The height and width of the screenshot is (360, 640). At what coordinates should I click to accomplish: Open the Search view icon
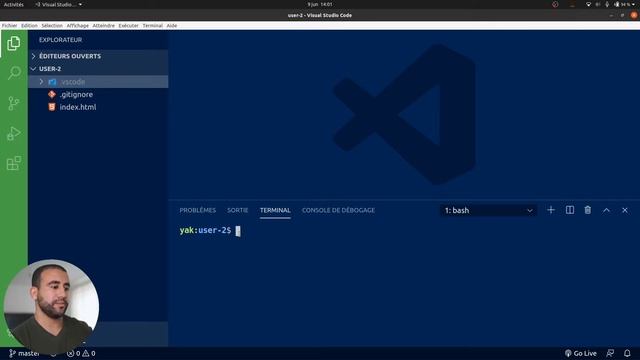point(13,73)
